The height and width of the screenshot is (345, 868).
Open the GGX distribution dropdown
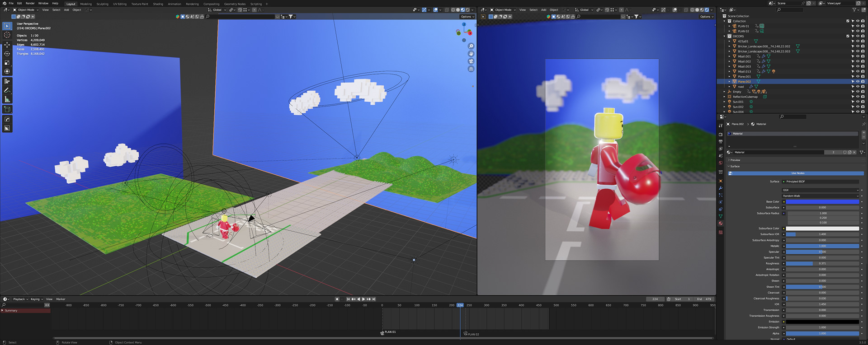pyautogui.click(x=821, y=190)
